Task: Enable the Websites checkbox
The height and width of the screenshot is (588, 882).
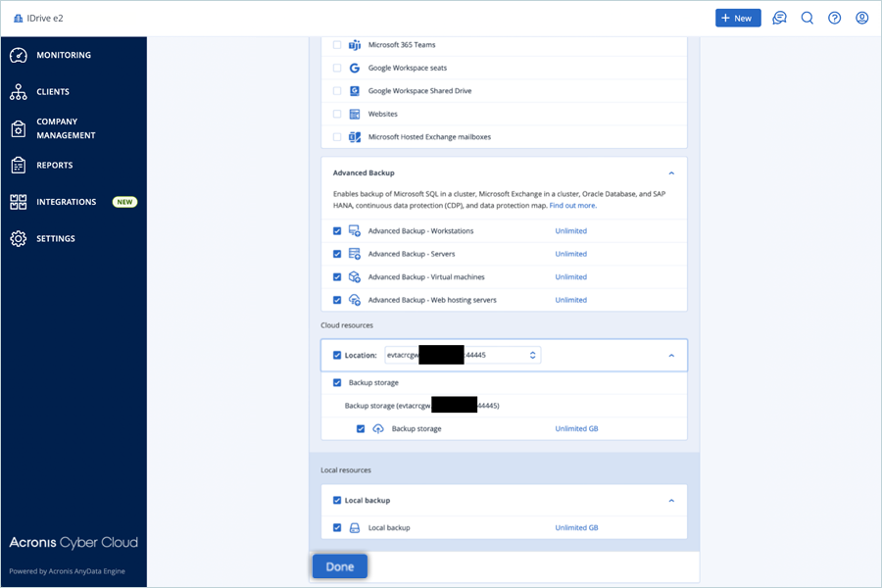Action: [337, 114]
